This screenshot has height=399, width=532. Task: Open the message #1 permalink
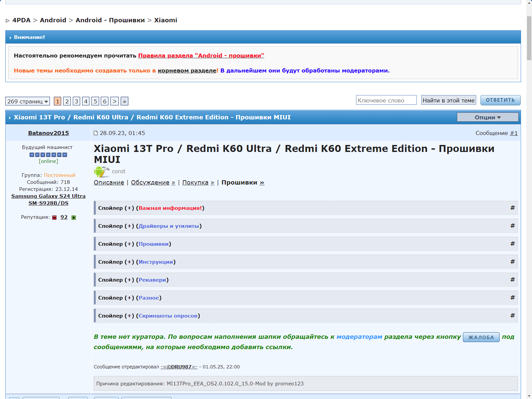click(x=514, y=133)
